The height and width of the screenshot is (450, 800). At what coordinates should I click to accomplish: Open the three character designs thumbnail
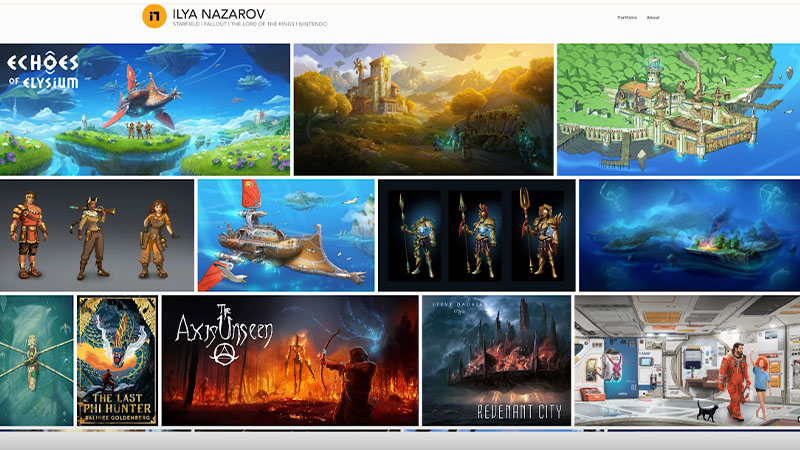click(97, 236)
